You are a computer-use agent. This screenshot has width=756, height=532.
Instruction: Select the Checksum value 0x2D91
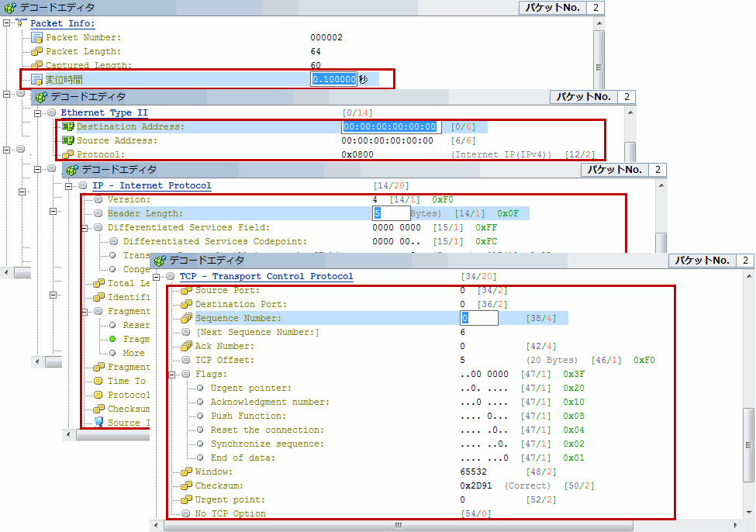tap(476, 485)
